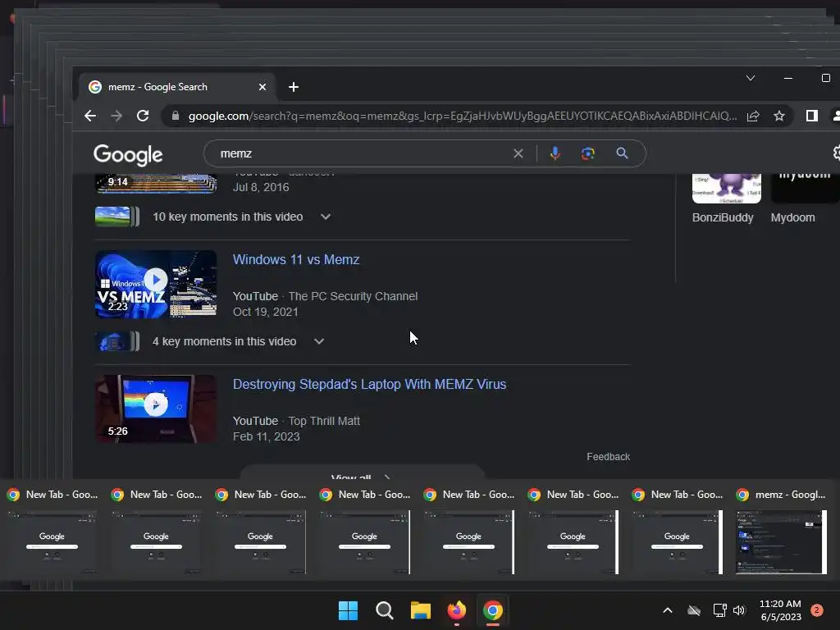Open Firefox from the taskbar
Viewport: 840px width, 630px height.
click(x=456, y=610)
